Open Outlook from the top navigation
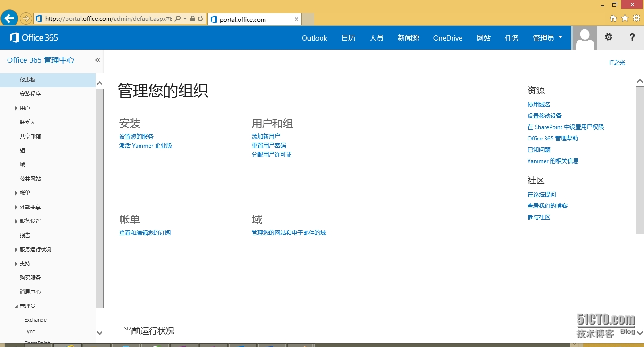 click(x=314, y=38)
